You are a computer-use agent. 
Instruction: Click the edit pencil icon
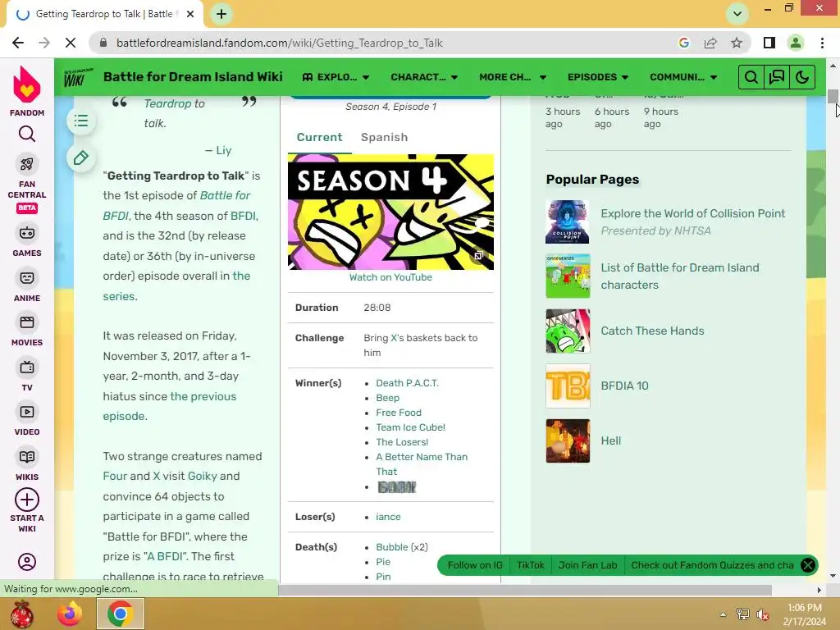click(81, 158)
